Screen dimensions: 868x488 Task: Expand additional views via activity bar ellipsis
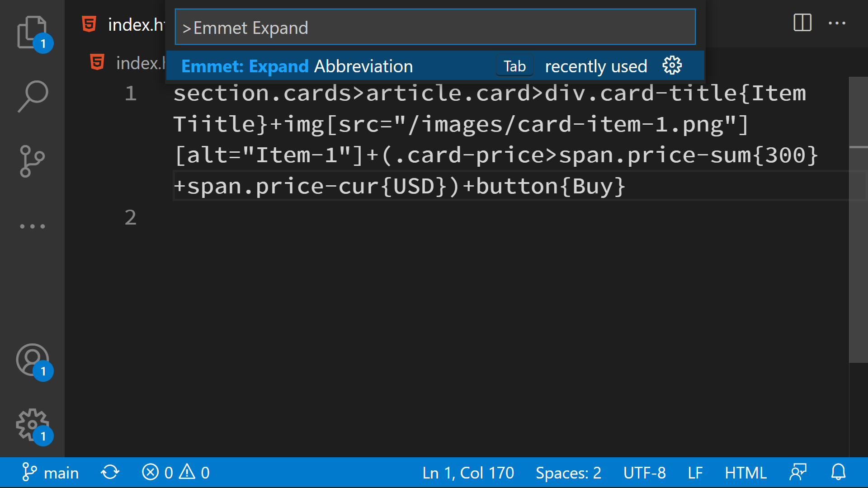pyautogui.click(x=33, y=226)
